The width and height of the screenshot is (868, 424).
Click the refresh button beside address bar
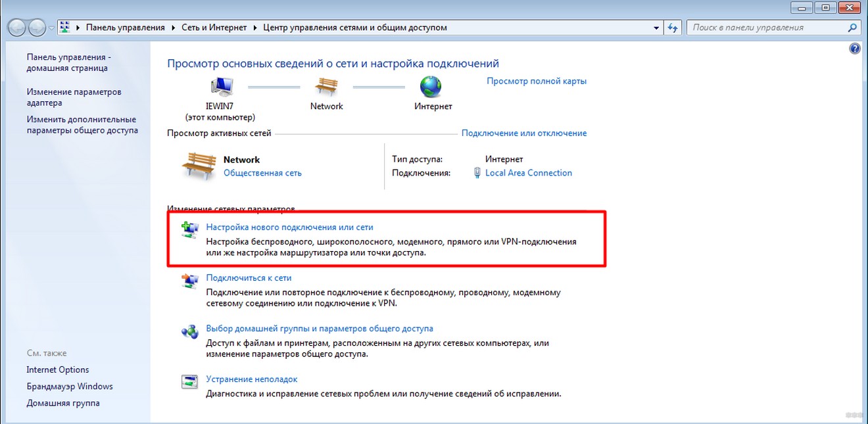[x=672, y=28]
